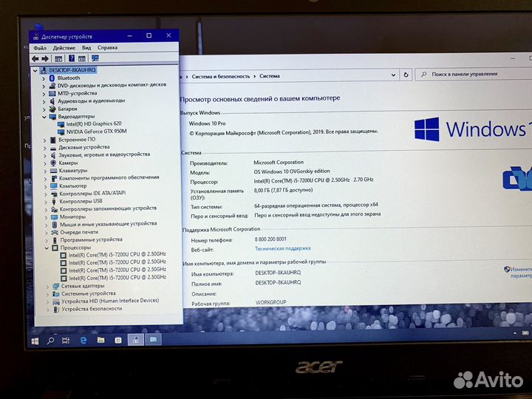The image size is (532, 399).
Task: Open the Файл menu
Action: click(40, 48)
